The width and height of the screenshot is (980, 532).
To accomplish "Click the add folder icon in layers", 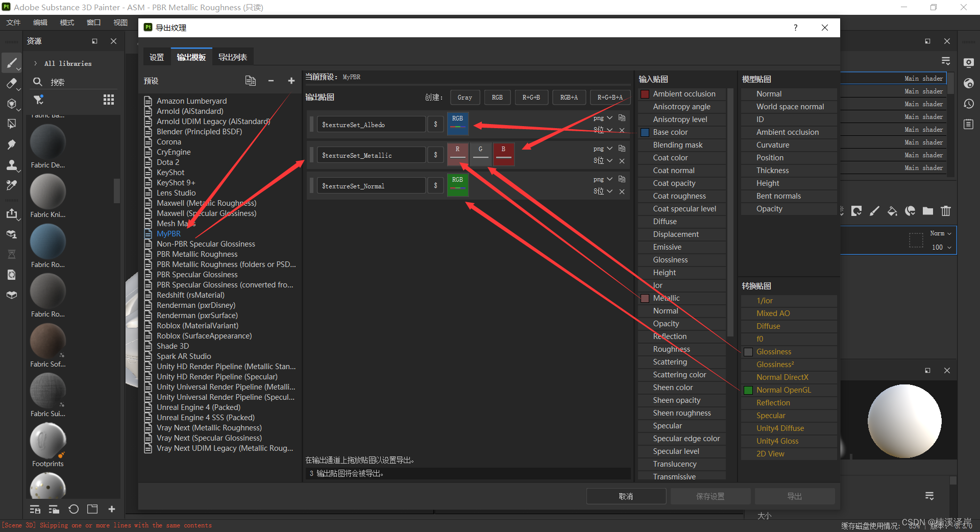I will pyautogui.click(x=928, y=211).
